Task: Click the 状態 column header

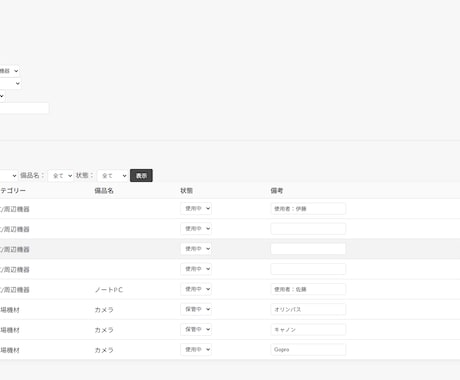Action: click(187, 191)
